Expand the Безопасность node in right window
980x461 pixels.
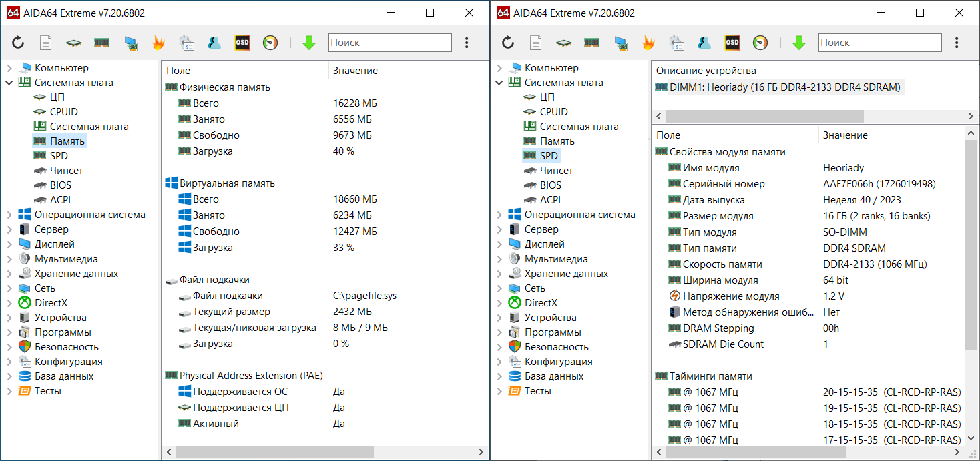pos(499,347)
